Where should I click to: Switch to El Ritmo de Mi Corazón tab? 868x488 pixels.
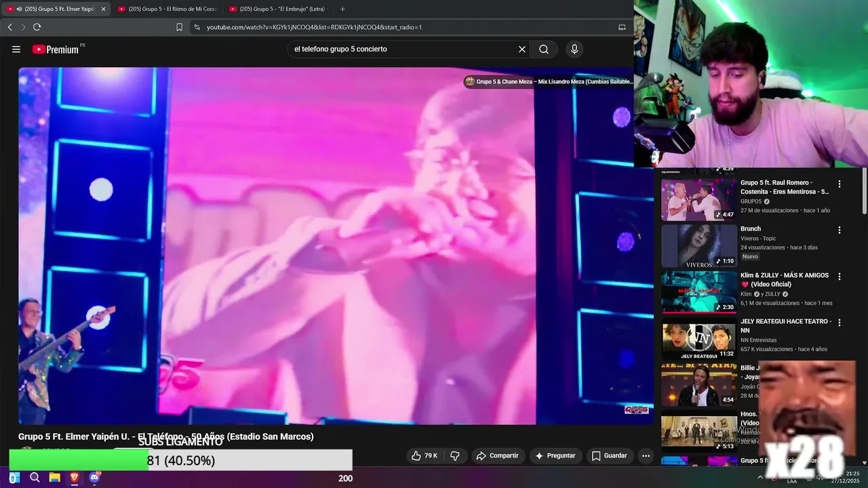[x=167, y=9]
